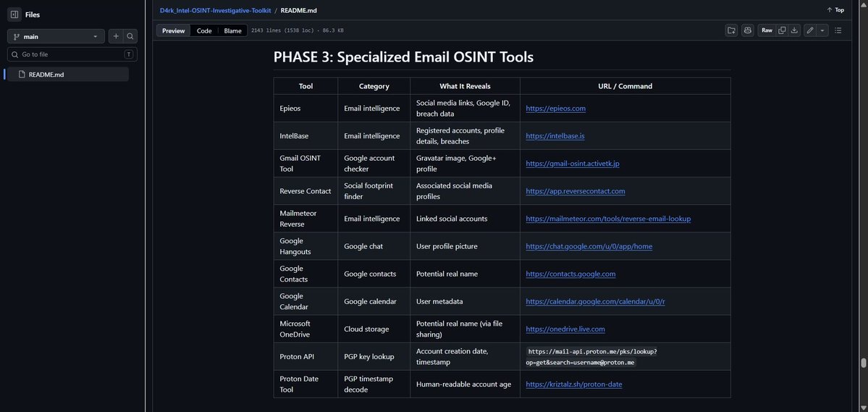The height and width of the screenshot is (412, 868).
Task: Open the chat.google.com link
Action: coord(589,246)
